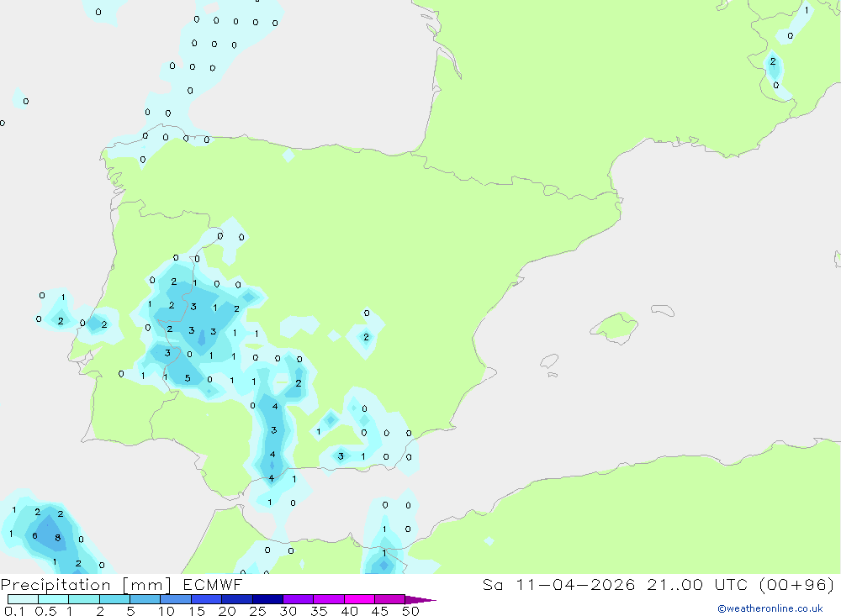Image resolution: width=841 pixels, height=616 pixels.
Task: Click the Mallorca island on the map
Action: [x=615, y=327]
